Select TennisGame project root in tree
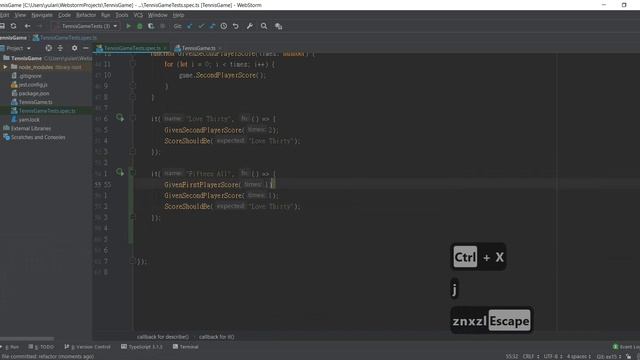This screenshot has width=640, height=360. pyautogui.click(x=26, y=58)
